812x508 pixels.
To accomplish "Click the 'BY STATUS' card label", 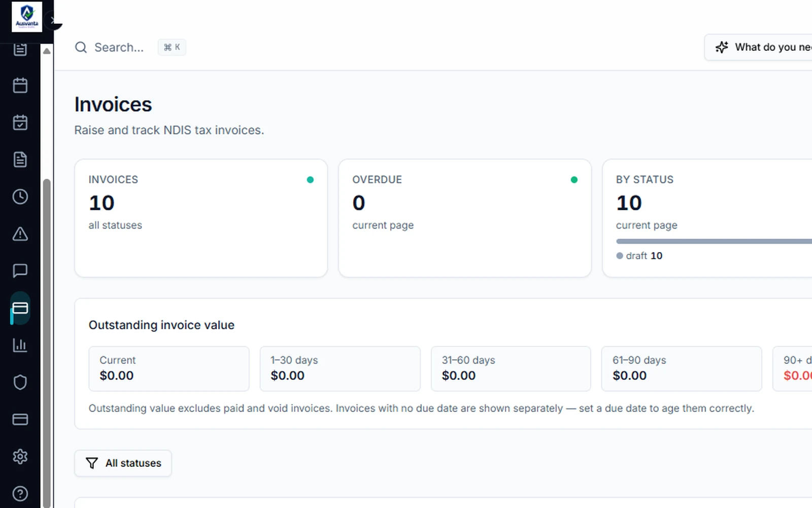I will 645,179.
